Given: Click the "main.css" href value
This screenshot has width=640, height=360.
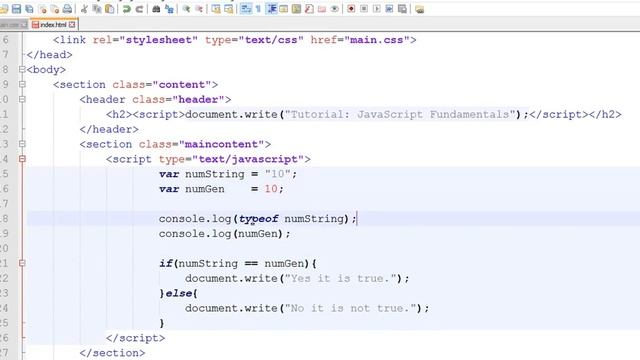Looking at the screenshot, I should (x=377, y=40).
